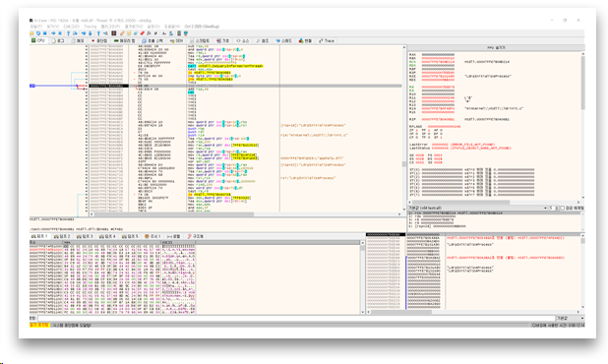Open Bookmarks via the red icon
The image size is (608, 364).
[143, 33]
